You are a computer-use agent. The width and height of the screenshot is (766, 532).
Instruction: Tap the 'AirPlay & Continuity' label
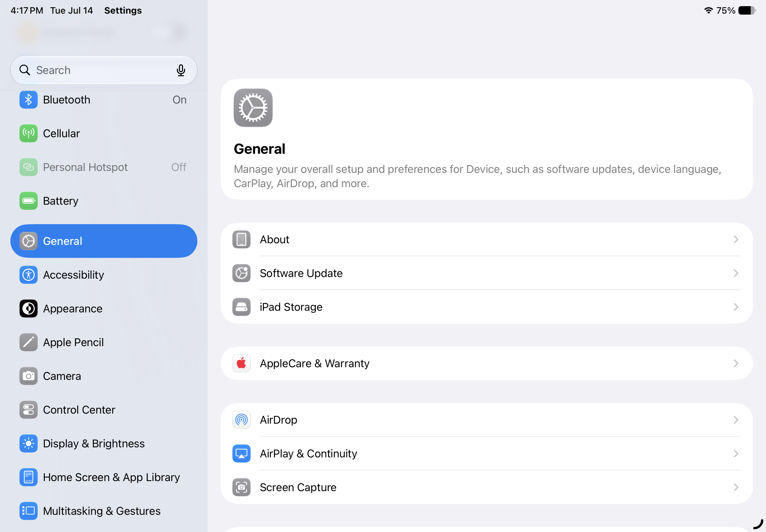click(x=308, y=453)
